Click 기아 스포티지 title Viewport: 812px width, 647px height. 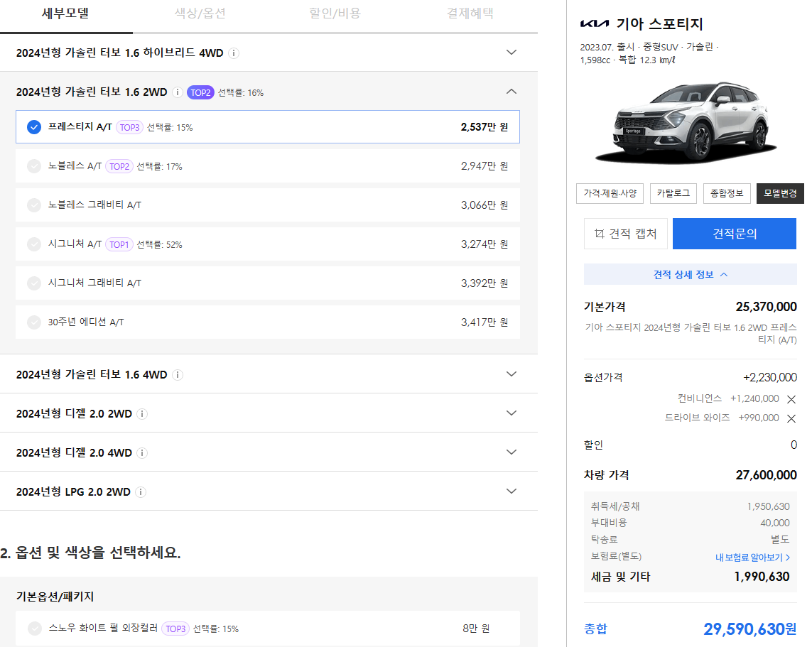click(659, 24)
